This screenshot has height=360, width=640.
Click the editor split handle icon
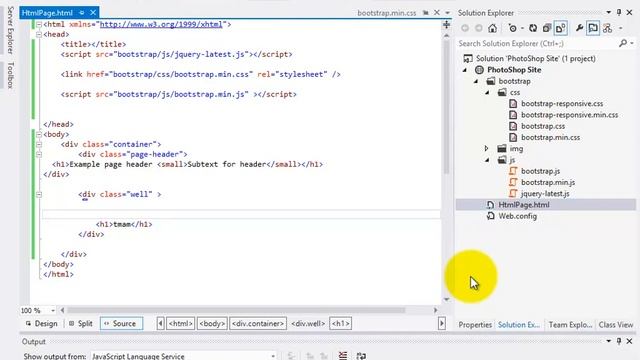[x=447, y=25]
